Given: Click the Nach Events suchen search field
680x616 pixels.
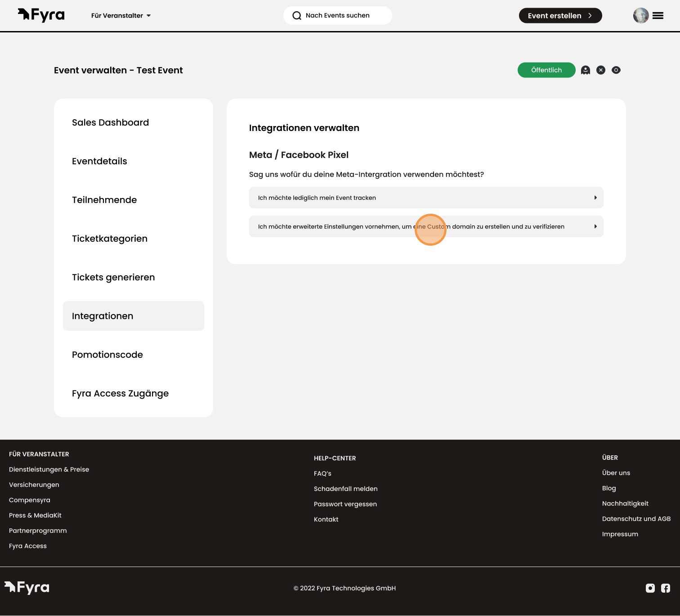Looking at the screenshot, I should tap(338, 15).
